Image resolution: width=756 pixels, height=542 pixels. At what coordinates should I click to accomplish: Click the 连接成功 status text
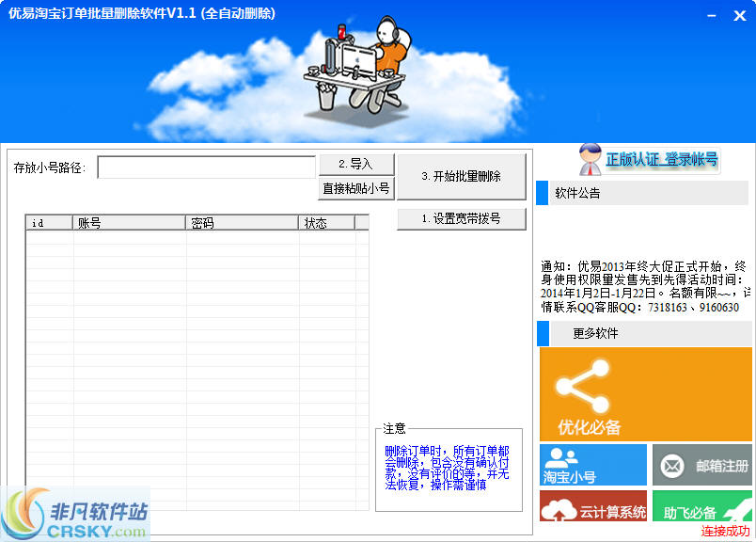pyautogui.click(x=725, y=531)
